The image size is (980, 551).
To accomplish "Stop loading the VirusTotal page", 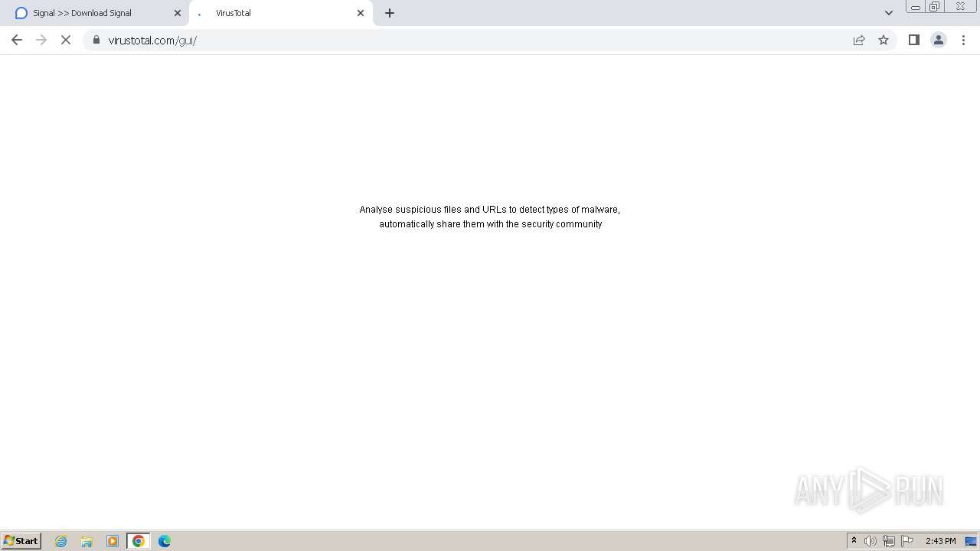I will click(66, 40).
